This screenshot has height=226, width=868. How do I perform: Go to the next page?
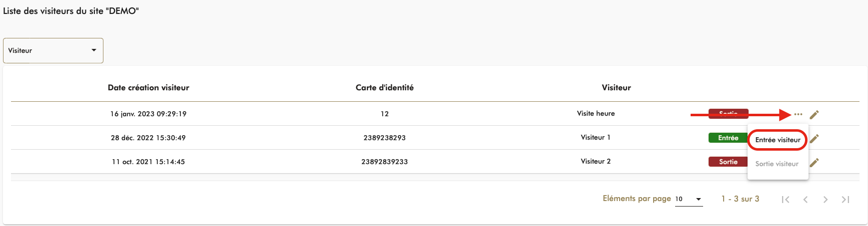(826, 200)
